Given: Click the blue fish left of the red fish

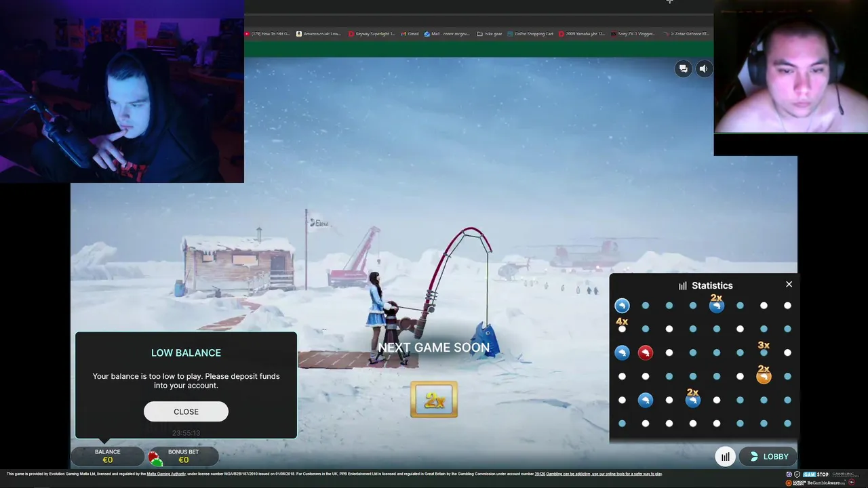Looking at the screenshot, I should pyautogui.click(x=622, y=352).
